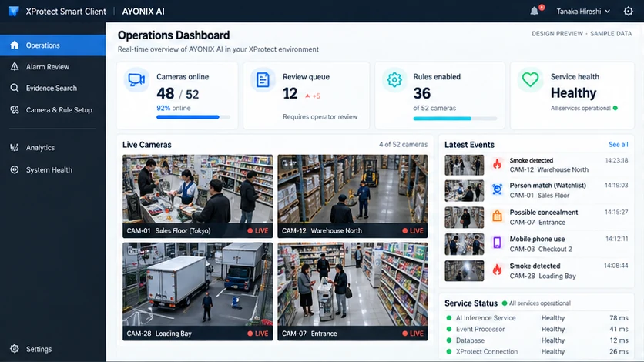Go to Operations in sidebar
This screenshot has height=362, width=644.
pyautogui.click(x=52, y=45)
